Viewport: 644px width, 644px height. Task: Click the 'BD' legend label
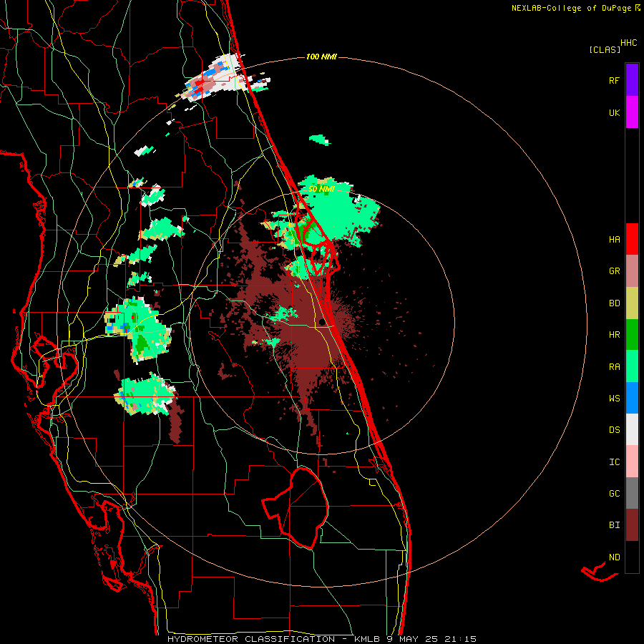coord(614,303)
